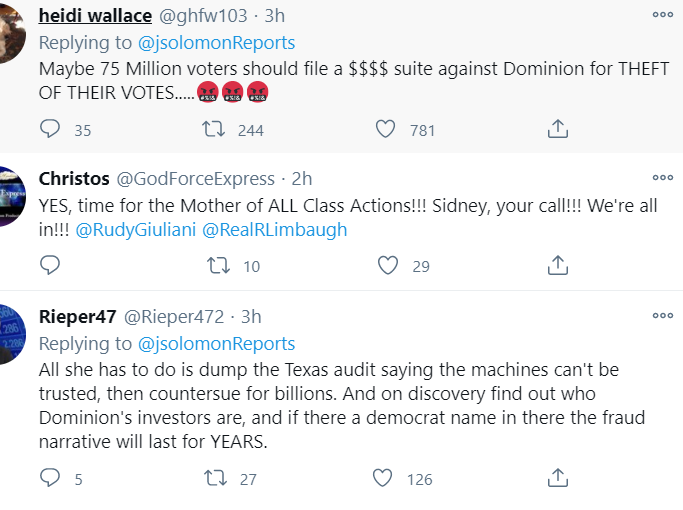Screen dimensions: 683x510
Task: Open more options on heidi wallace's tweet
Action: pos(662,15)
